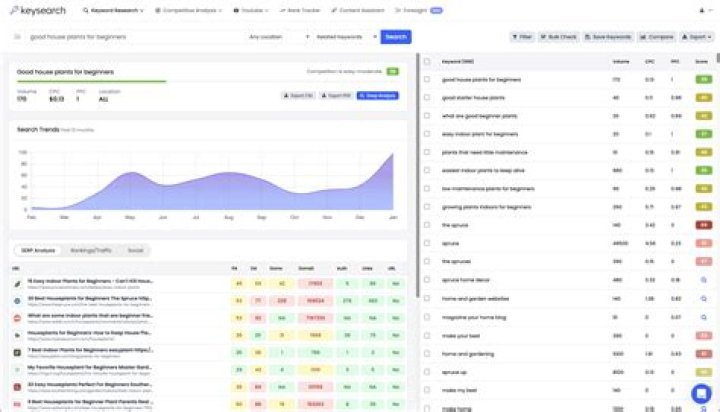The image size is (720, 412).
Task: Open the Export dropdown in the toolbar
Action: click(x=697, y=37)
